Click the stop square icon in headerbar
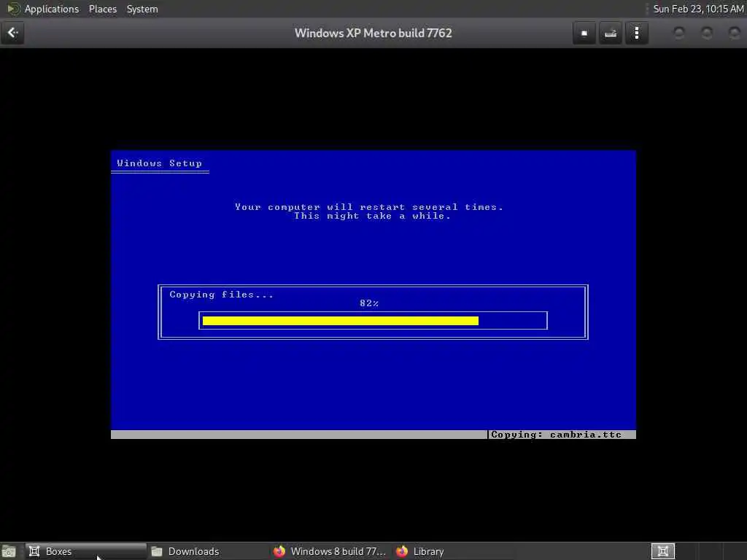747x560 pixels. pyautogui.click(x=584, y=34)
